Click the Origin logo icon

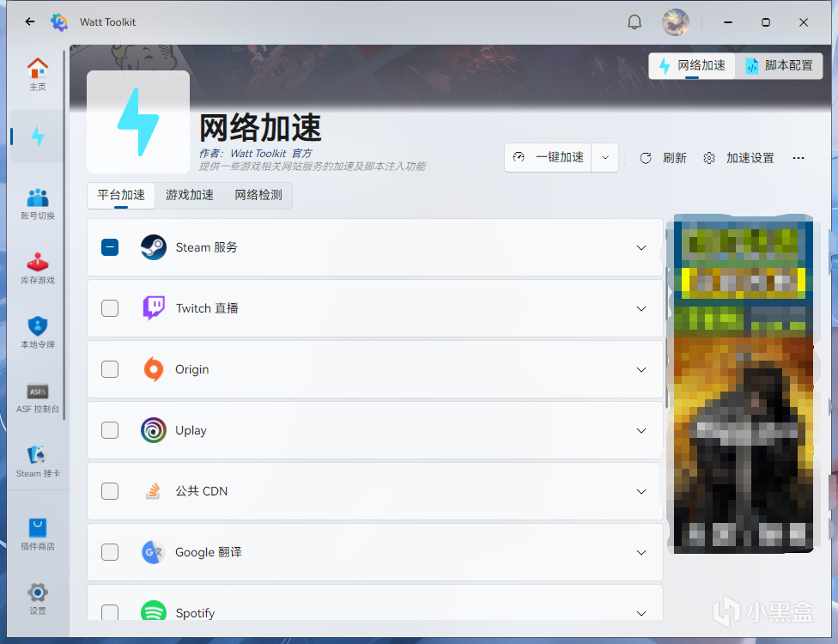154,369
